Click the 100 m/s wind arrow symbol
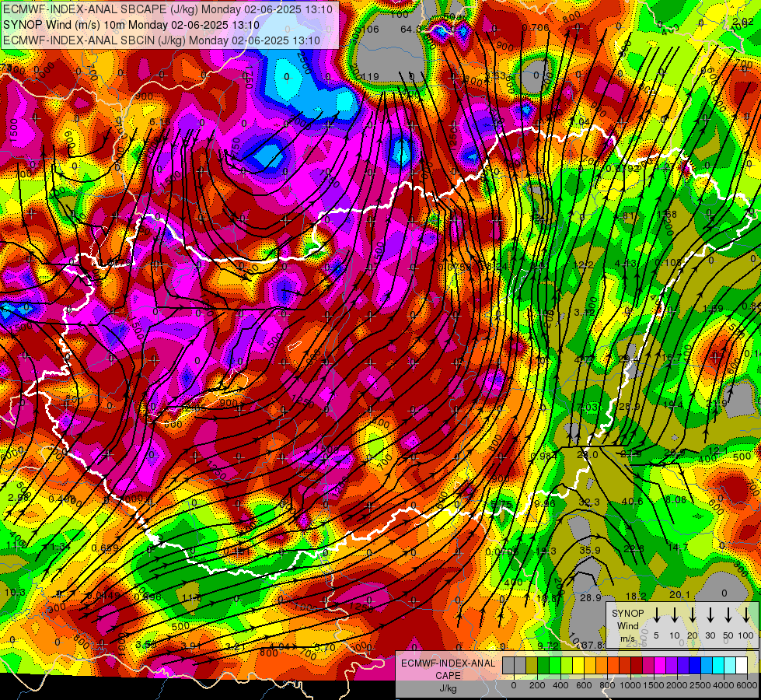The image size is (761, 700). (x=746, y=614)
